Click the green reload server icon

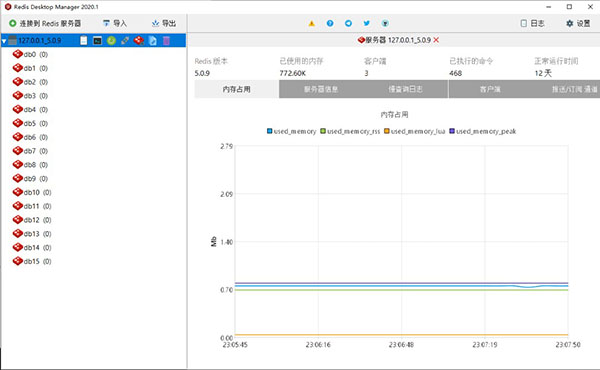111,40
